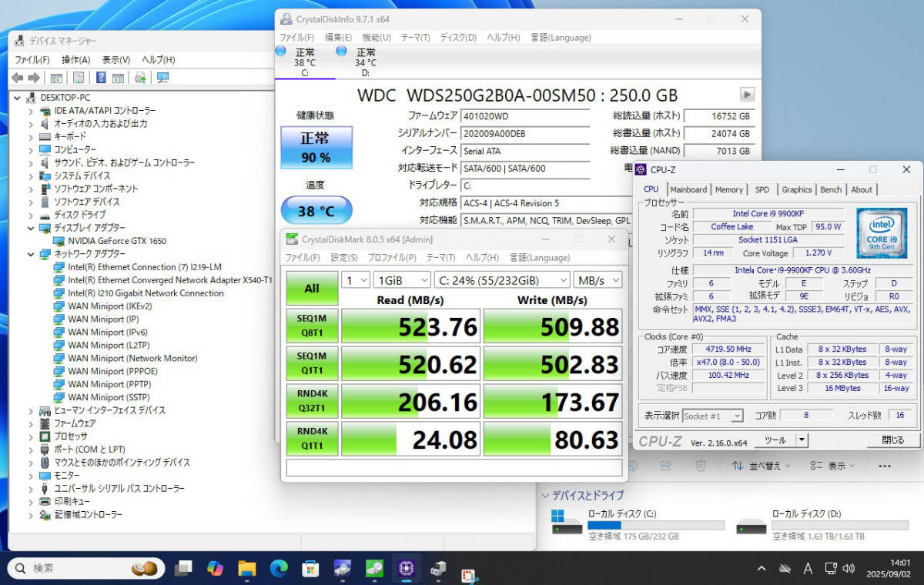Switch to the Mainboard tab in CPU-Z

pos(688,189)
